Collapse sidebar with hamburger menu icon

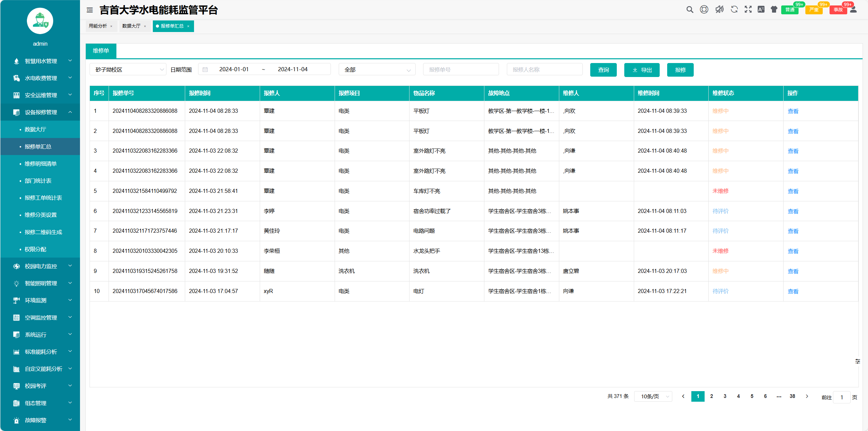(x=90, y=10)
